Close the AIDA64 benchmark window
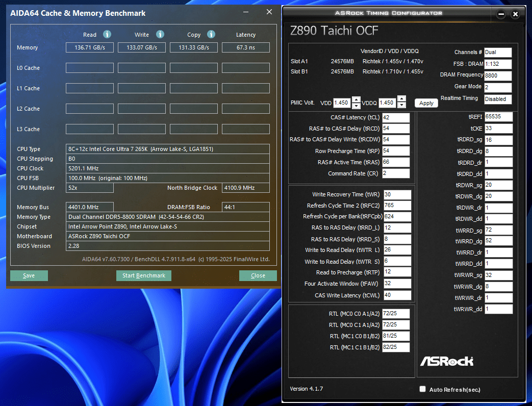The width and height of the screenshot is (532, 406). point(269,12)
